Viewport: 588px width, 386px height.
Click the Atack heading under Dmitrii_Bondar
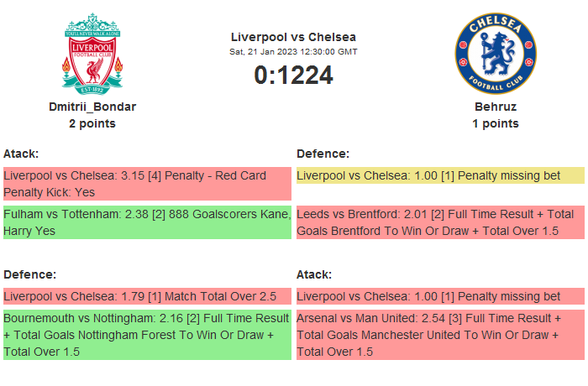(21, 154)
